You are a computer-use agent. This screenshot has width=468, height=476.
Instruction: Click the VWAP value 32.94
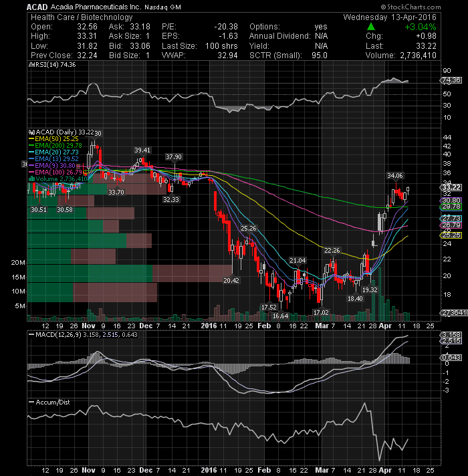click(x=227, y=55)
